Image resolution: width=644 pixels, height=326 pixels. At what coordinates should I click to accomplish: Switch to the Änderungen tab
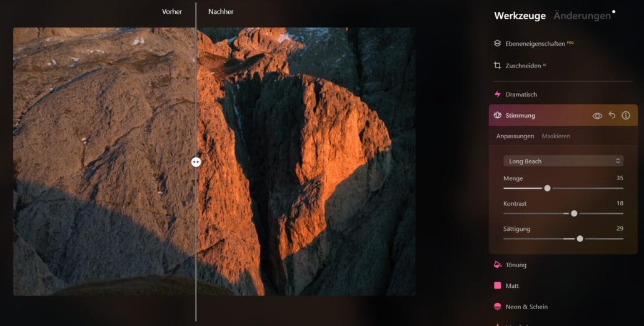tap(581, 16)
